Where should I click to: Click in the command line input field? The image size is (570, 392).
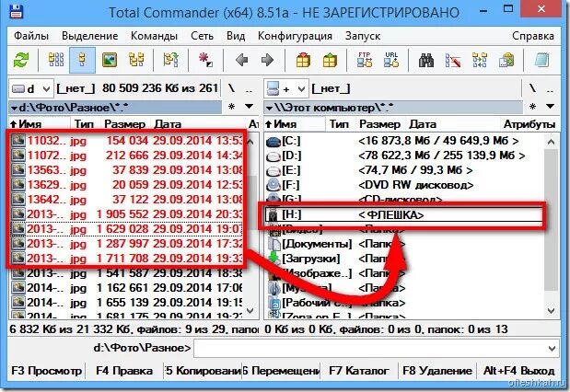(371, 349)
